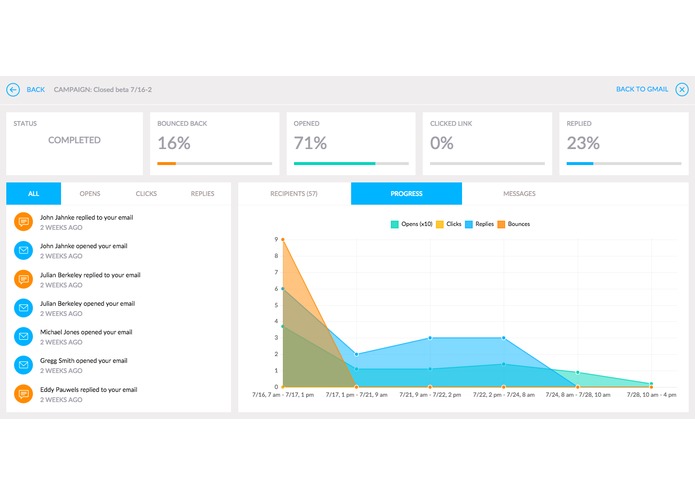This screenshot has width=695, height=494.
Task: Click envelope icon beside Gregg Smith opened
Action: tap(23, 365)
